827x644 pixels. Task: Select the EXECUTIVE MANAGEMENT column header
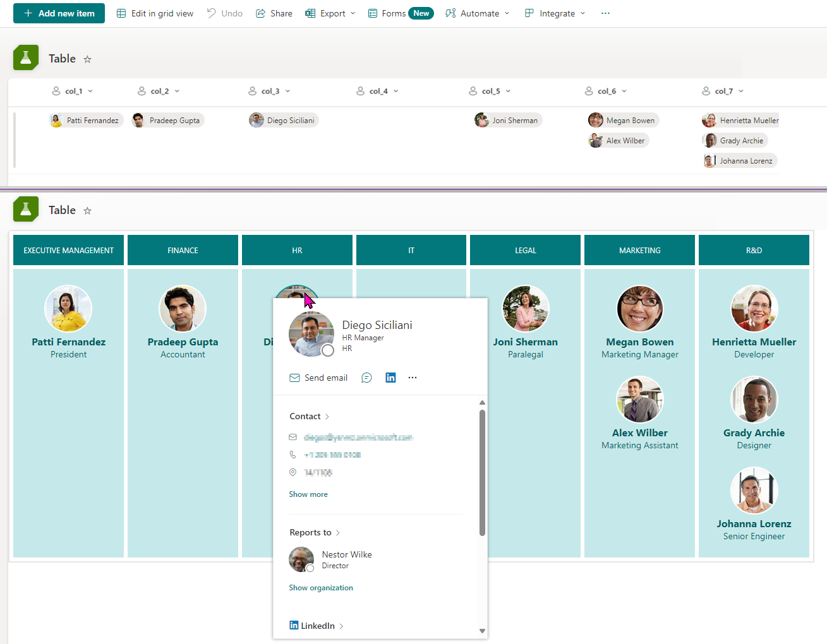click(x=69, y=250)
